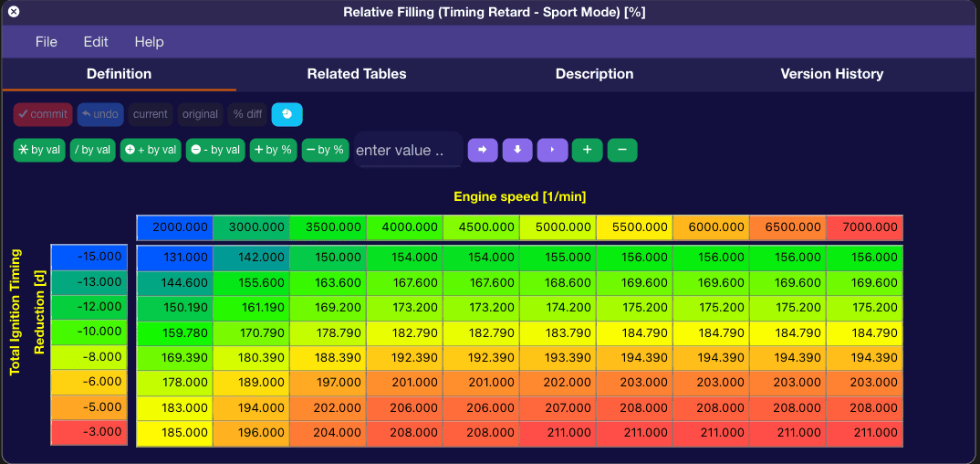Screen dimensions: 980x464
Task: Show original values view
Action: tap(200, 114)
